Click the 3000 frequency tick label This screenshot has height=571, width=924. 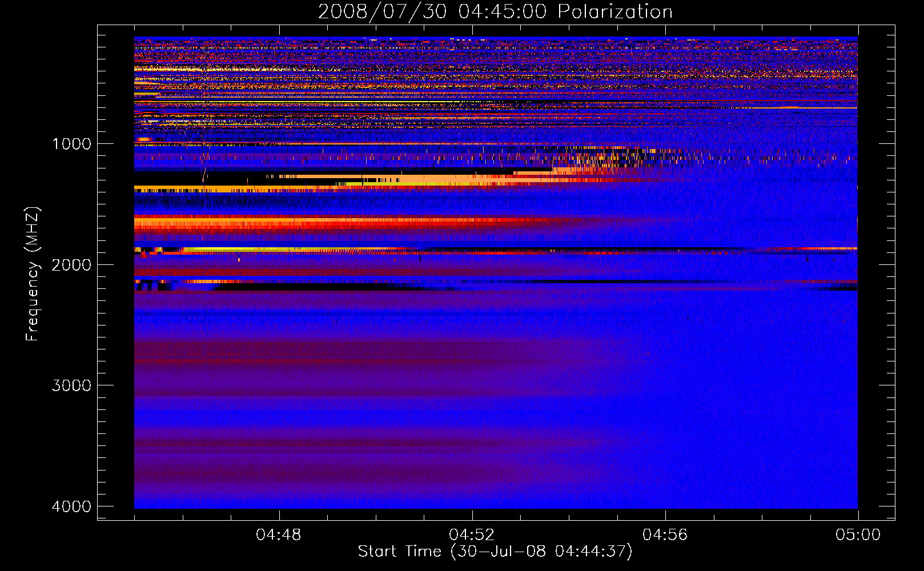[x=71, y=385]
